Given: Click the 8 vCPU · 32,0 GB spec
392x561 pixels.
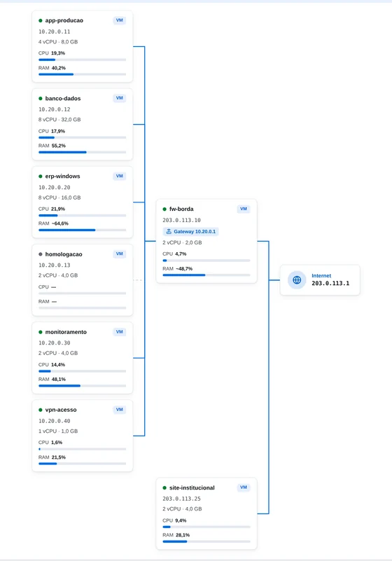Looking at the screenshot, I should (59, 120).
